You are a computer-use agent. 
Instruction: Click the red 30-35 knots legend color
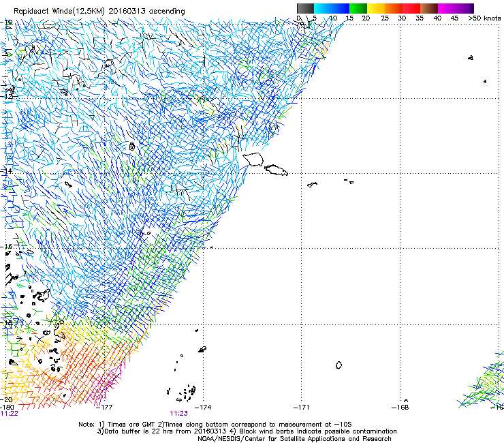pos(411,8)
